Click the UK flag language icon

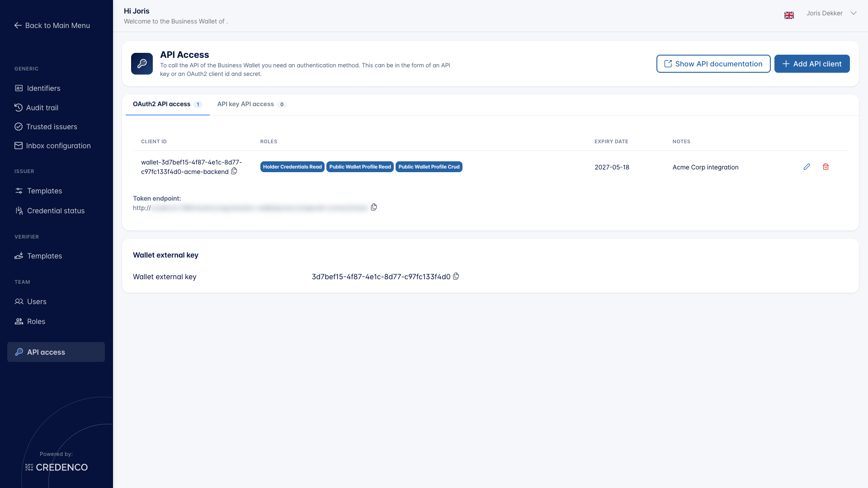789,15
